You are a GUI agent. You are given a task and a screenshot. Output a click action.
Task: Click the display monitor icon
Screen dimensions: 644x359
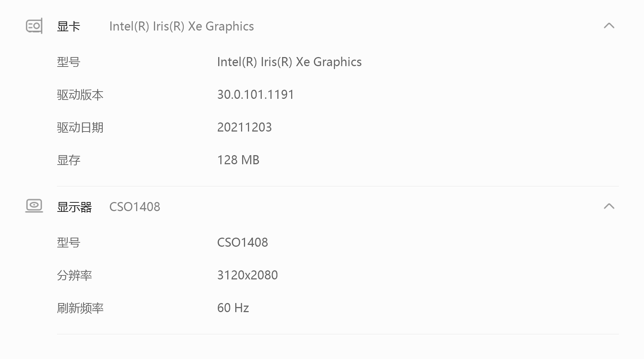[x=34, y=206]
